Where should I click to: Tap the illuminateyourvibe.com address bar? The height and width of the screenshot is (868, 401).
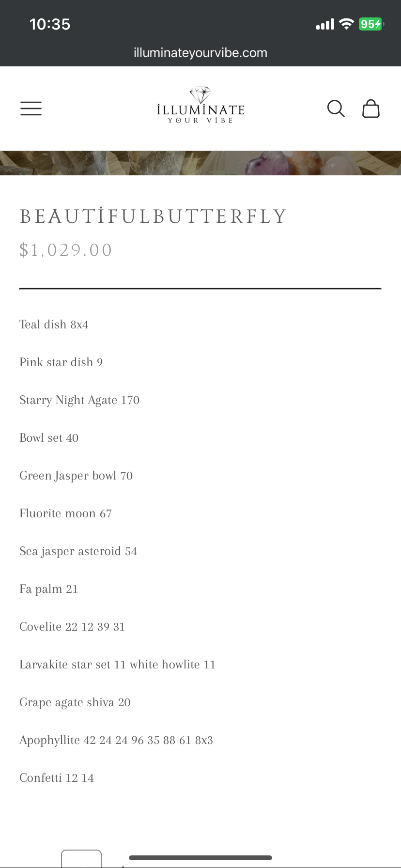(x=200, y=53)
